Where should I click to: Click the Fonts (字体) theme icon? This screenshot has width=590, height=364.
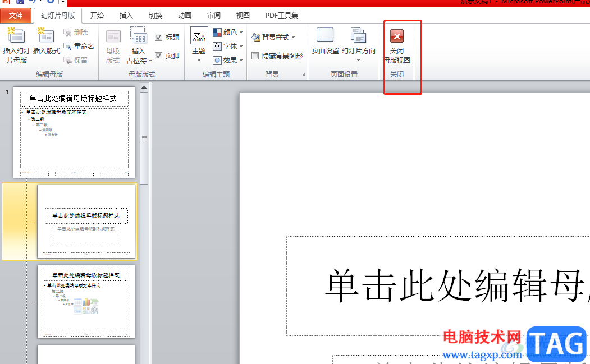point(217,47)
